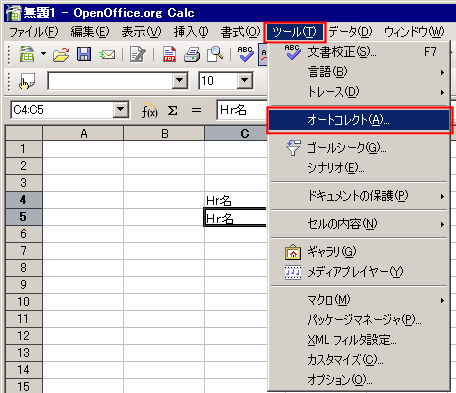This screenshot has height=393, width=456.
Task: Click the New document icon
Action: click(x=27, y=54)
